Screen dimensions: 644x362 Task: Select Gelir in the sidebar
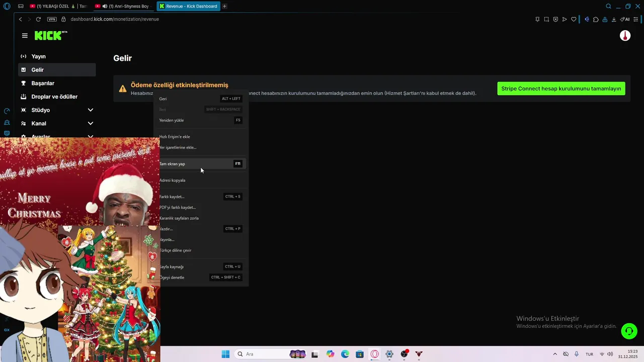point(57,70)
